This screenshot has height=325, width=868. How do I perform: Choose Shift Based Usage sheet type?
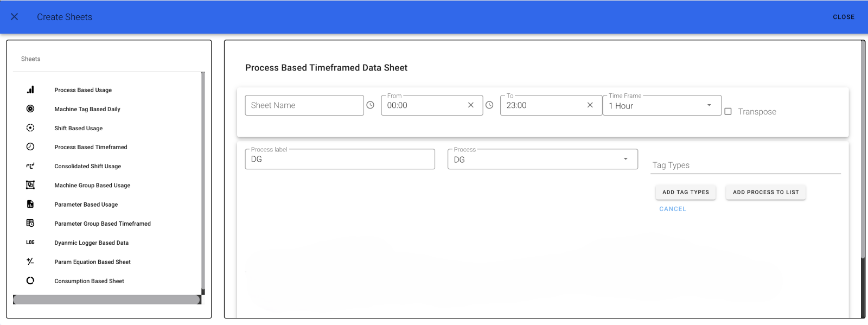pyautogui.click(x=79, y=128)
